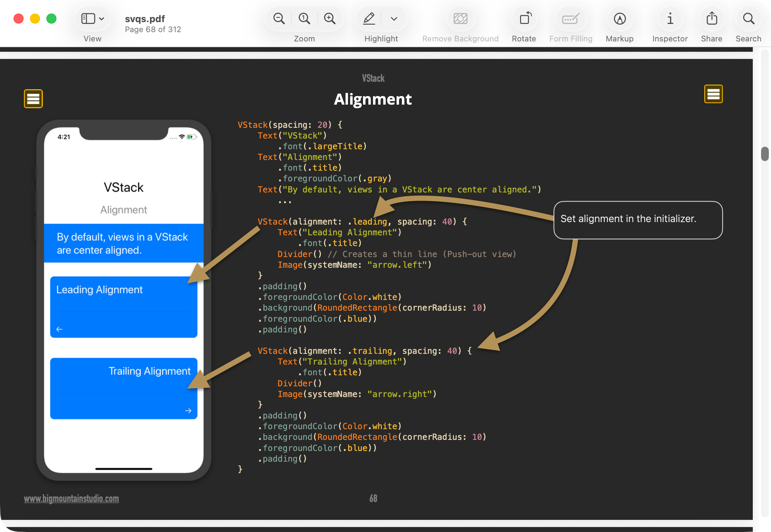
Task: Toggle the sidebar View button
Action: pyautogui.click(x=88, y=19)
